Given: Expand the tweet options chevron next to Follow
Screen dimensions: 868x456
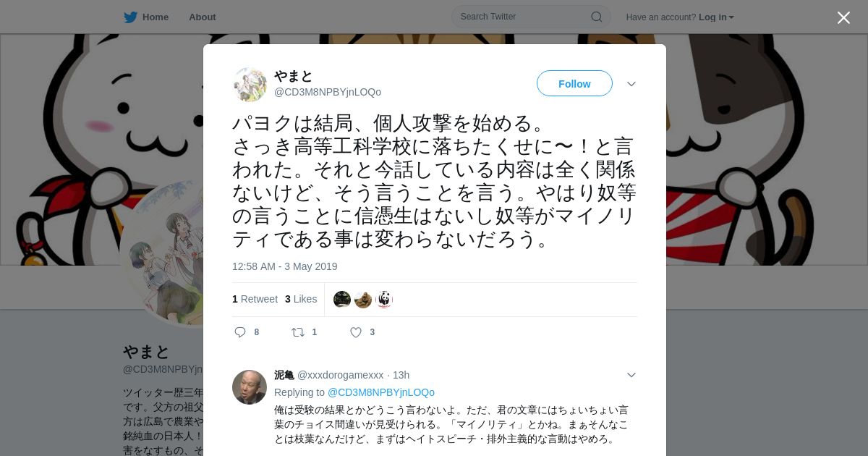Looking at the screenshot, I should [631, 84].
